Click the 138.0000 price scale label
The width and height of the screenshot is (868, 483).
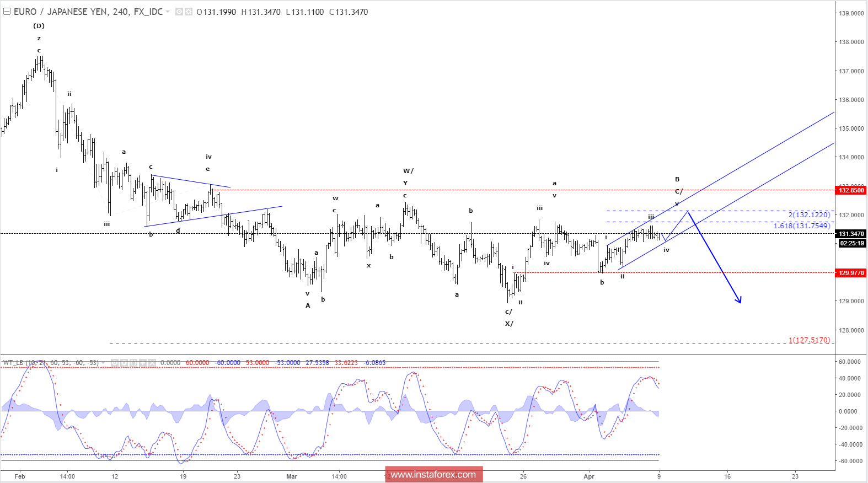(851, 42)
